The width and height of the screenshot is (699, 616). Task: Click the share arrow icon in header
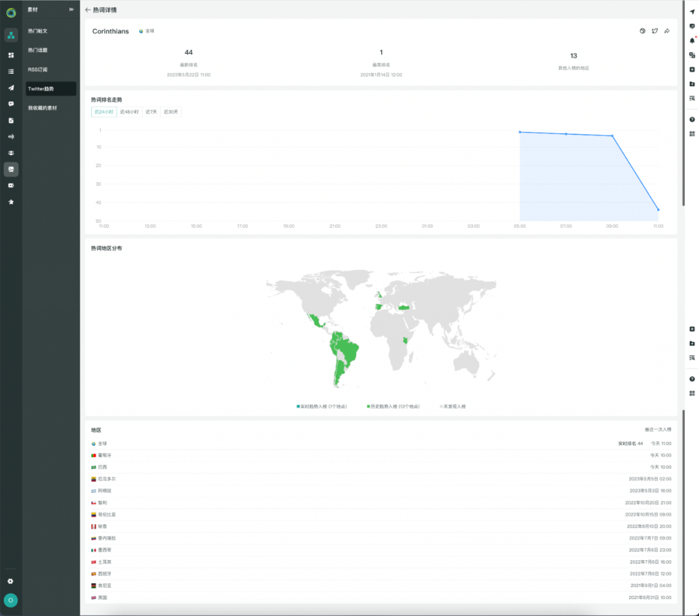pos(667,31)
